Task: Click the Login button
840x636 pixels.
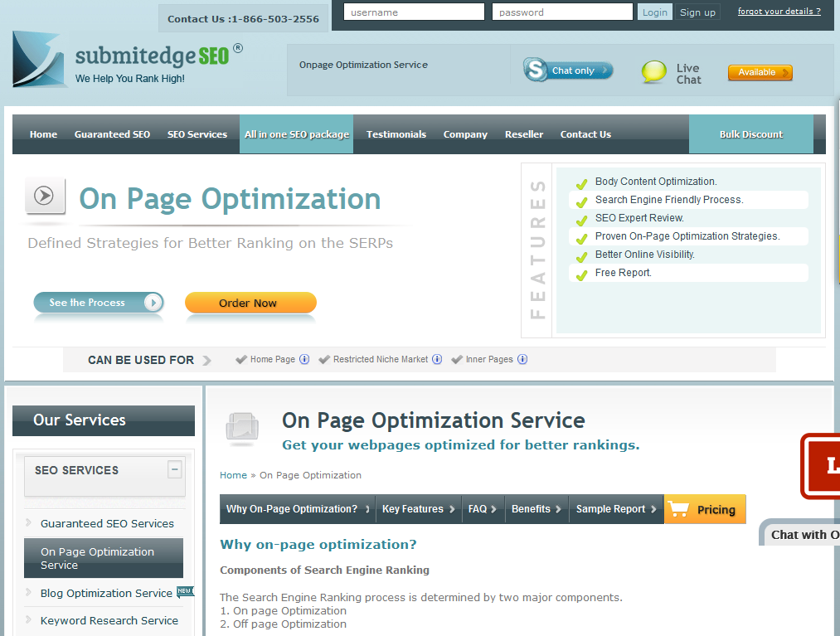Action: pos(654,12)
